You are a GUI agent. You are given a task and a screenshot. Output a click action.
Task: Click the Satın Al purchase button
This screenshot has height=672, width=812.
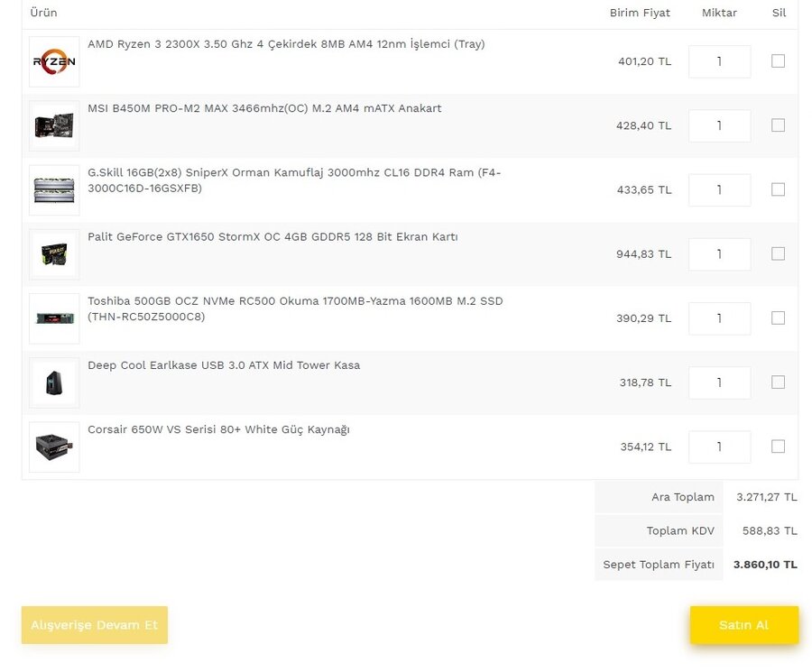click(x=744, y=625)
